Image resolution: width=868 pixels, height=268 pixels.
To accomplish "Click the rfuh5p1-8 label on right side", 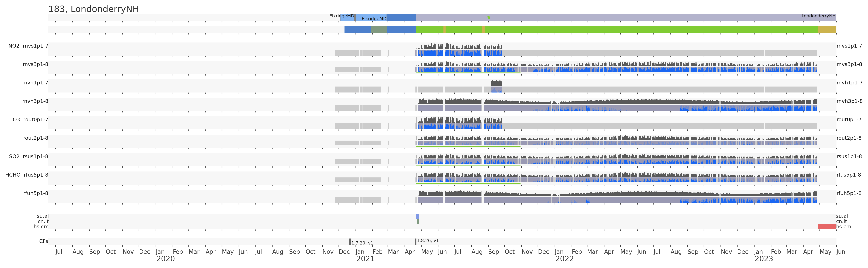I will [x=849, y=193].
